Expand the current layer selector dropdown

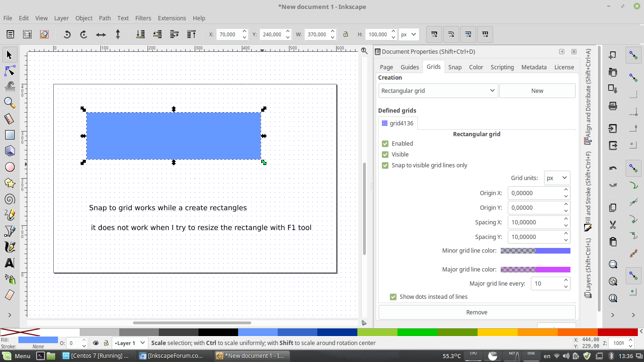pyautogui.click(x=130, y=343)
